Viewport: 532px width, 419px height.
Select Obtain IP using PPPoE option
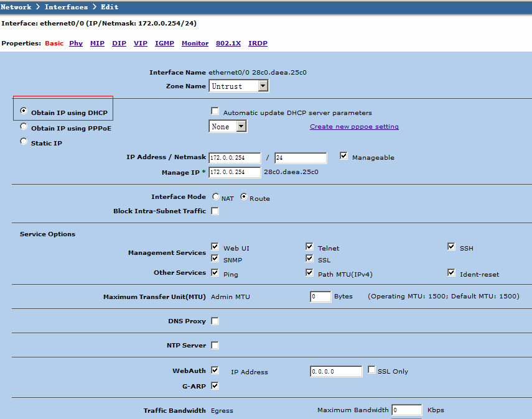click(x=24, y=127)
